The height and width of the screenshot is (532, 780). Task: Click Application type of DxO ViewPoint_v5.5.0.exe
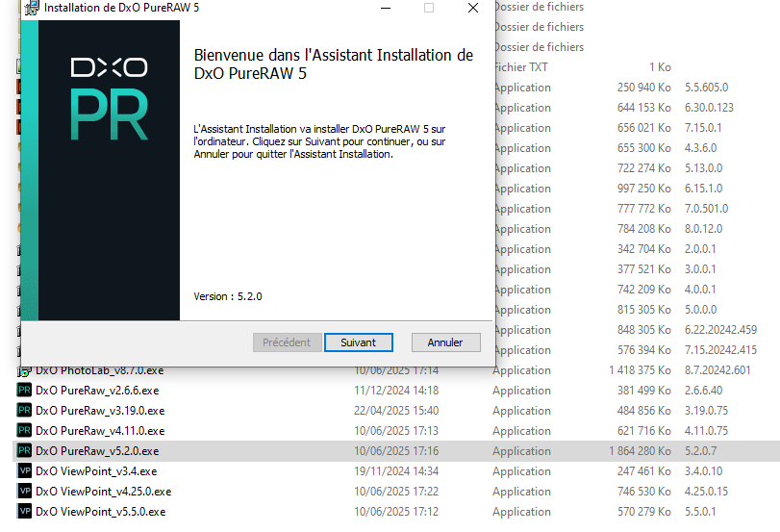click(x=521, y=512)
